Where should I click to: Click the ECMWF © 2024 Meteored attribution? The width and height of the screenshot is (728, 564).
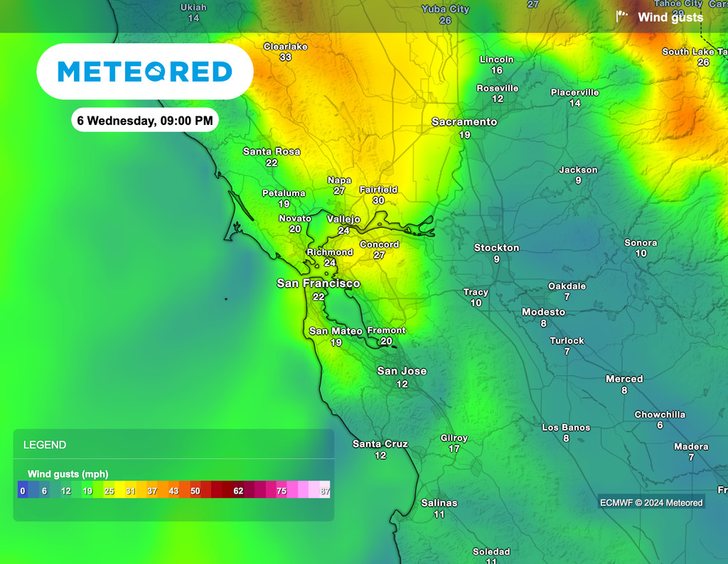point(651,501)
